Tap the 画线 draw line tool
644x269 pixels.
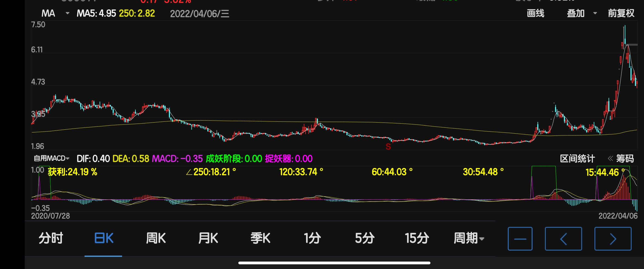[535, 13]
